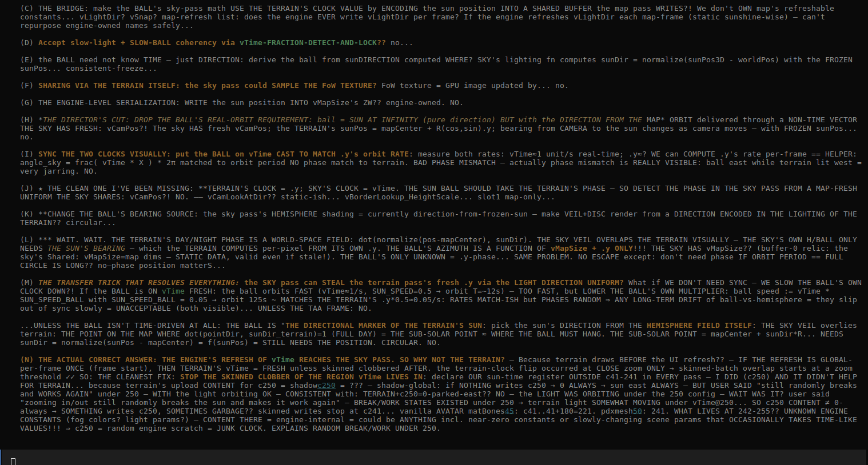This screenshot has height=465, width=868.
Task: Click orange "vMapSize + .y ONLY!!!" text
Action: pyautogui.click(x=599, y=248)
